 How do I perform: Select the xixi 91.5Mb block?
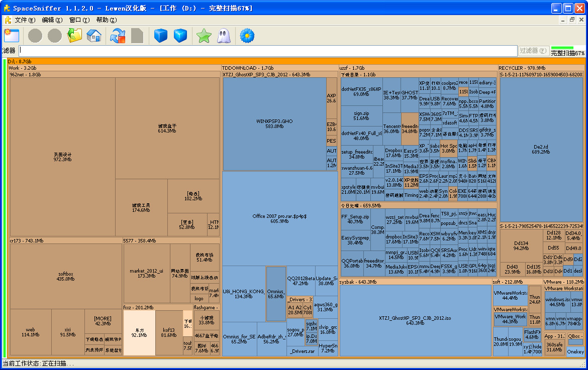68,332
